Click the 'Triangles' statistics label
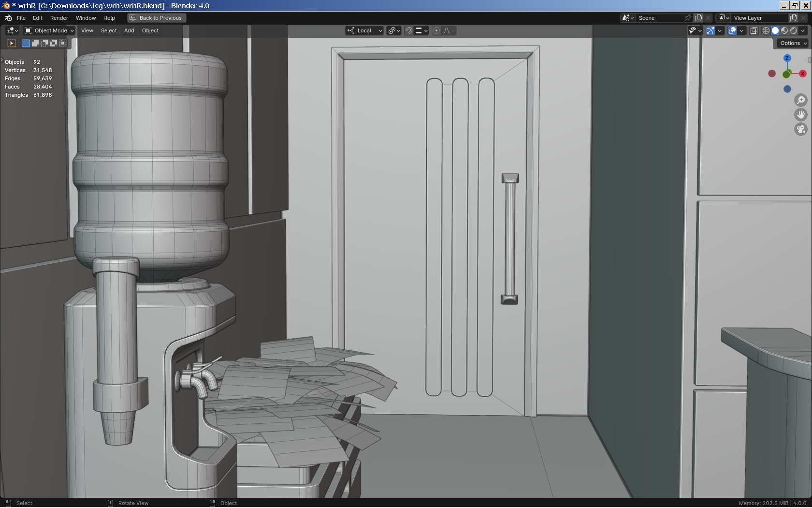This screenshot has height=508, width=812. 16,95
